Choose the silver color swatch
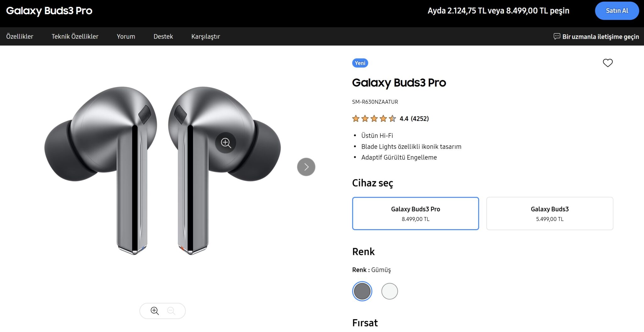The width and height of the screenshot is (644, 332). (362, 291)
